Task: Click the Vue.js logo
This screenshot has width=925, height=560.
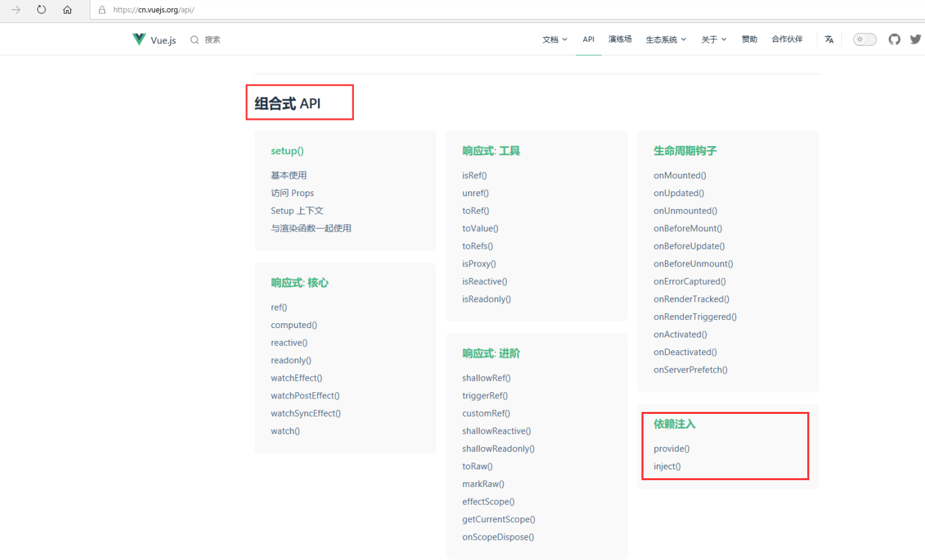Action: [154, 40]
